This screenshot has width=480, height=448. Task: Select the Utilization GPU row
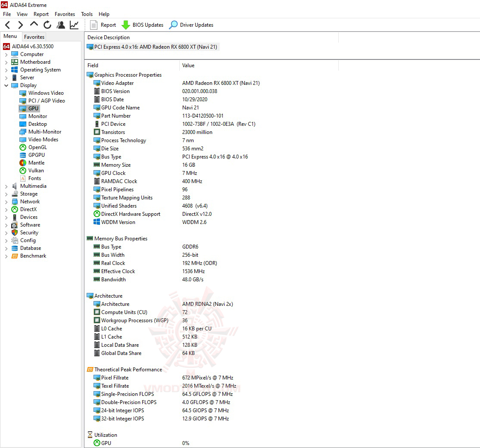tap(141, 443)
